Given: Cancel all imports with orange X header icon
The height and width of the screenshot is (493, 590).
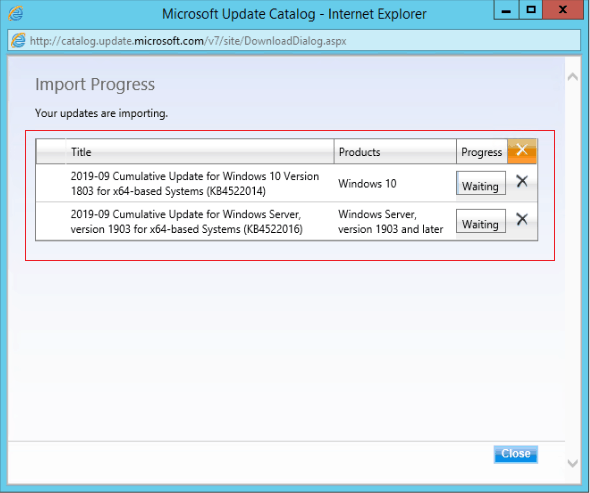Looking at the screenshot, I should pos(522,151).
